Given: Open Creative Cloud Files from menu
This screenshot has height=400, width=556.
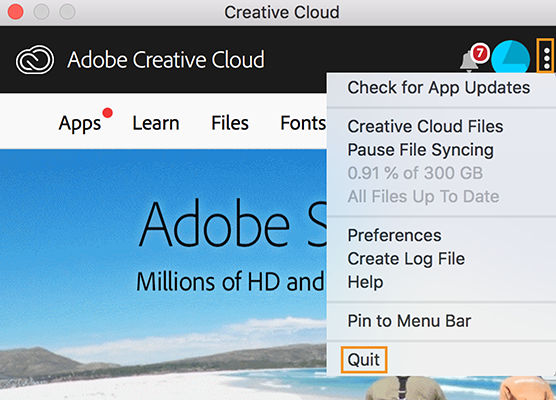Looking at the screenshot, I should (x=425, y=126).
